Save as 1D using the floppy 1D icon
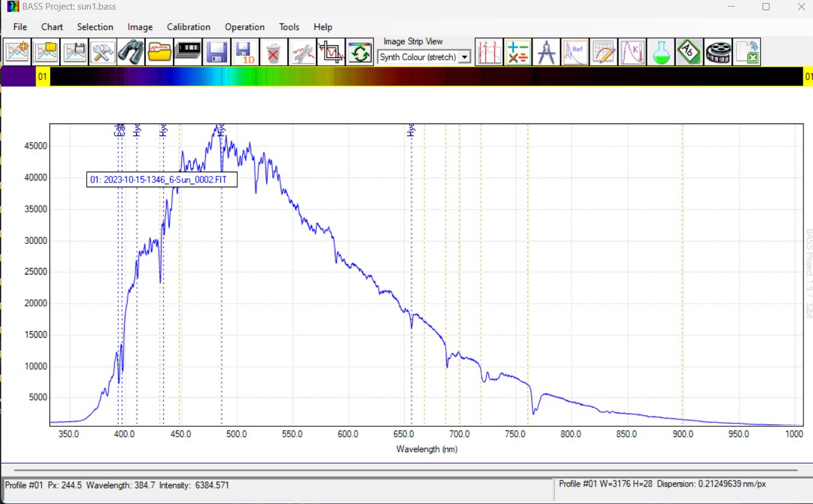This screenshot has width=813, height=504. tap(245, 52)
